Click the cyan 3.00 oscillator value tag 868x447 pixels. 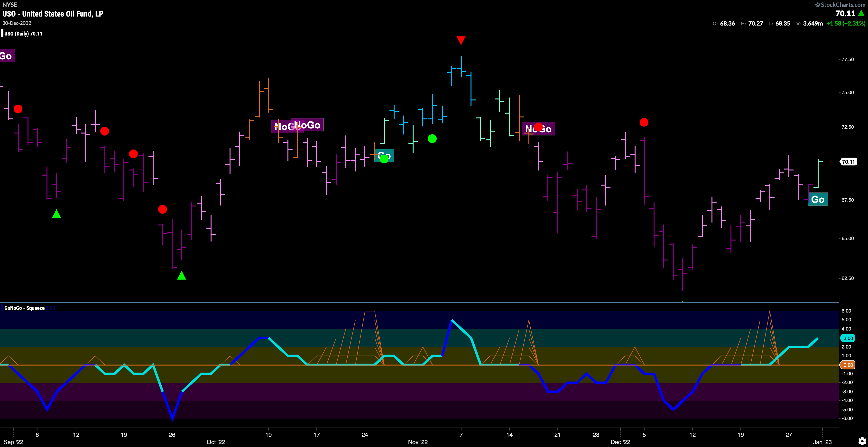[x=848, y=338]
